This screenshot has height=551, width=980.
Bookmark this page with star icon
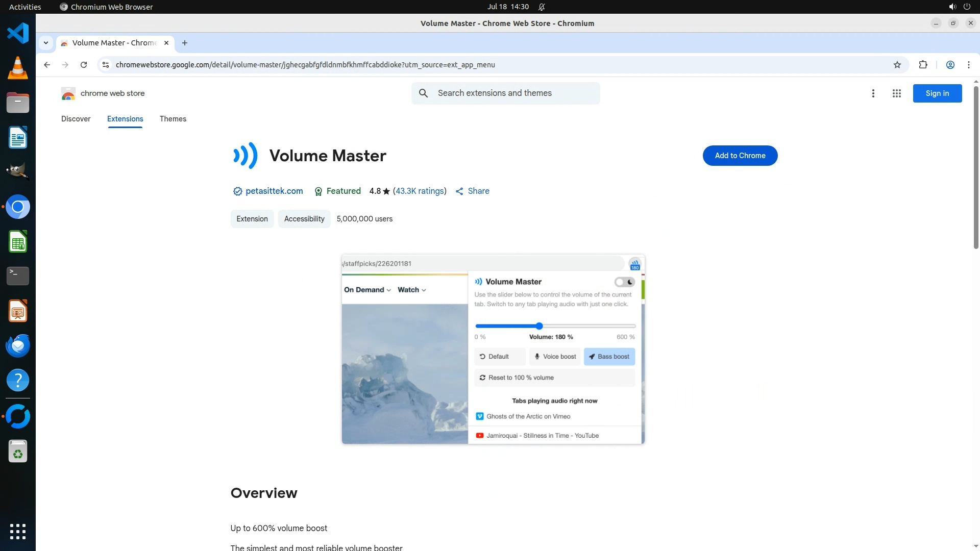pos(897,65)
